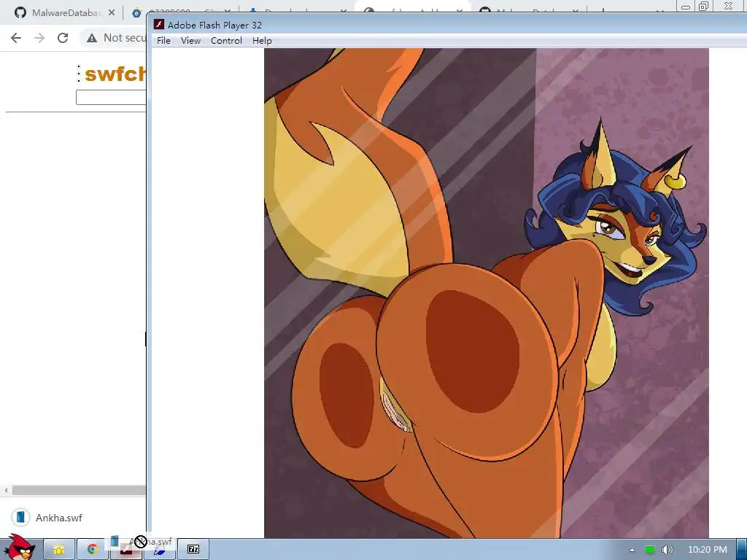This screenshot has width=747, height=560.
Task: Go forward in the Chrome browser
Action: (x=39, y=38)
